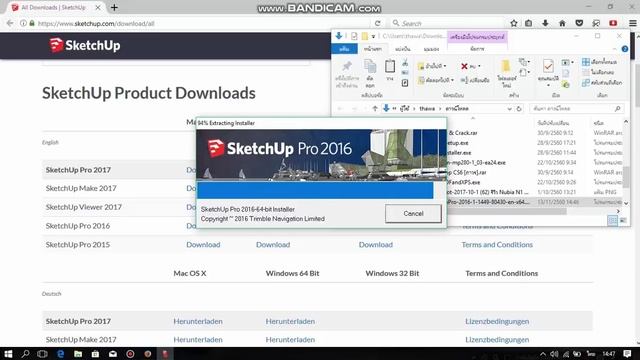Image resolution: width=640 pixels, height=360 pixels.
Task: Cancel the SketchUp Pro 2016 installer extraction
Action: pos(413,213)
